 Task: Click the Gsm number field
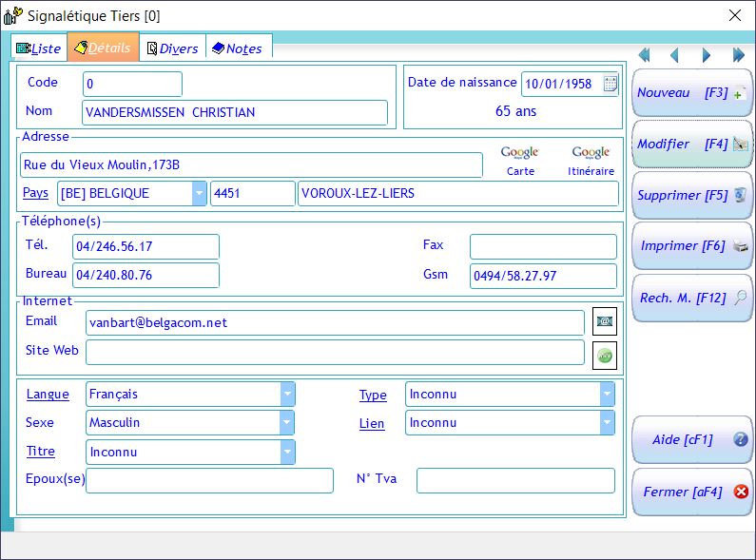[543, 276]
